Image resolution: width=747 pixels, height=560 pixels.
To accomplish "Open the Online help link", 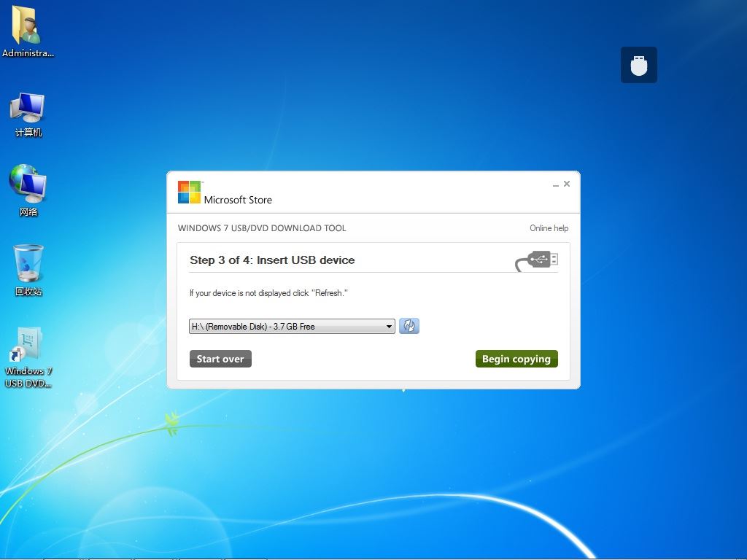I will click(x=549, y=228).
